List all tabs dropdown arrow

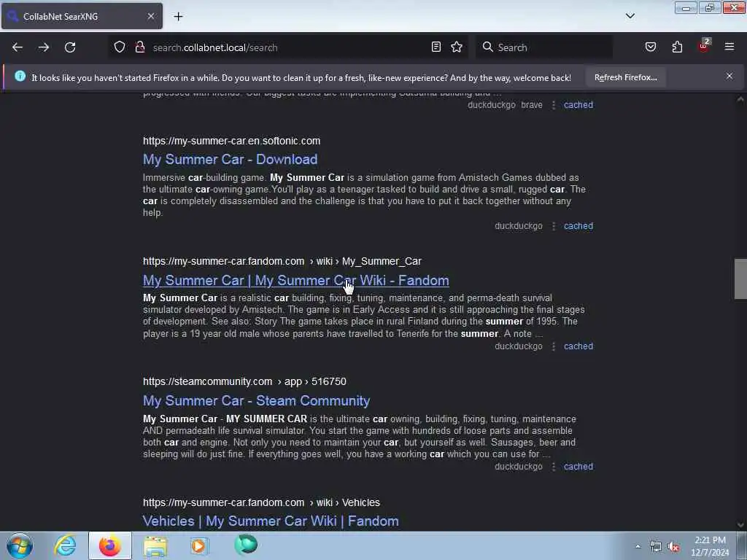tap(630, 16)
